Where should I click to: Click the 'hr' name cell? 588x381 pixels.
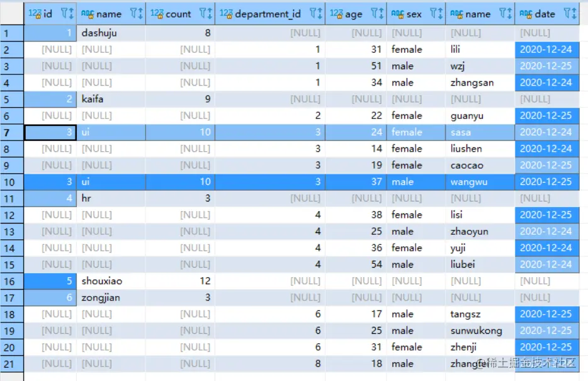point(111,198)
